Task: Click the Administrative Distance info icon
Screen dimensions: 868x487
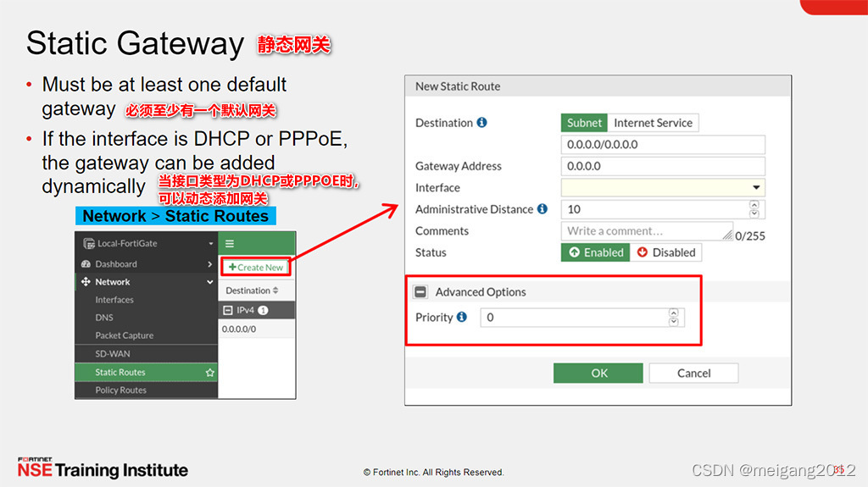Action: pos(542,208)
